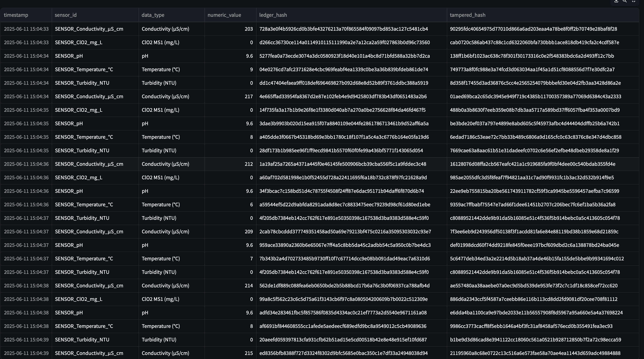Select ledger hash starting with 04e0276cd7af
This screenshot has width=644, height=359.
tap(352, 69)
